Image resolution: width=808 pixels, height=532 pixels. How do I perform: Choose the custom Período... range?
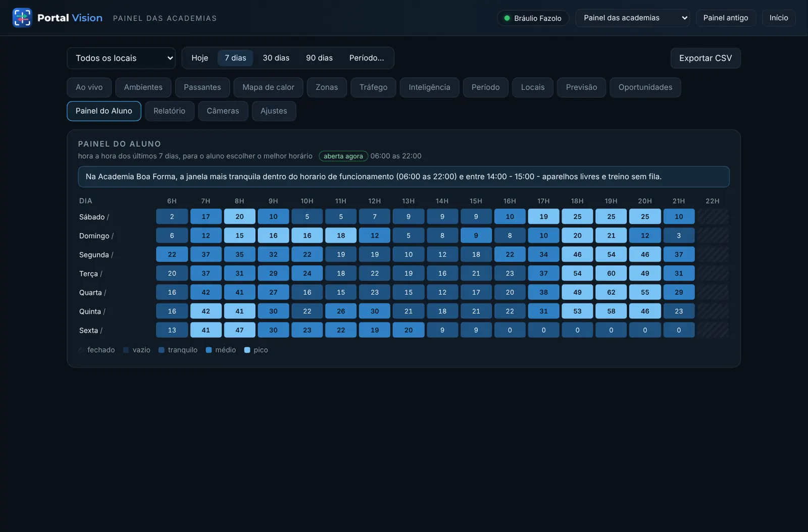point(367,58)
